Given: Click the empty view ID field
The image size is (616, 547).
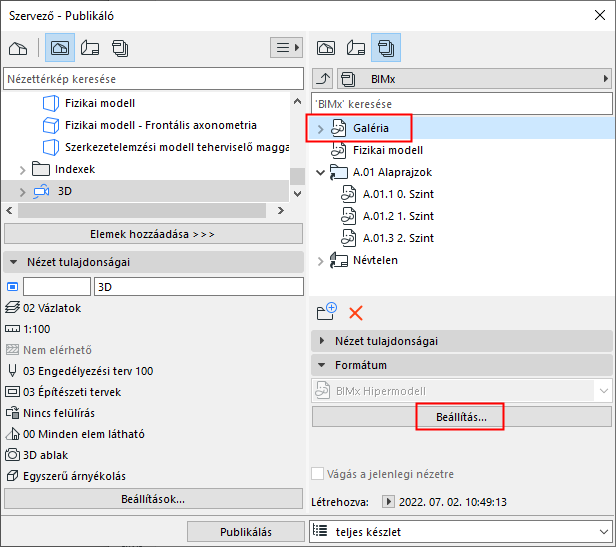Looking at the screenshot, I should 57,286.
